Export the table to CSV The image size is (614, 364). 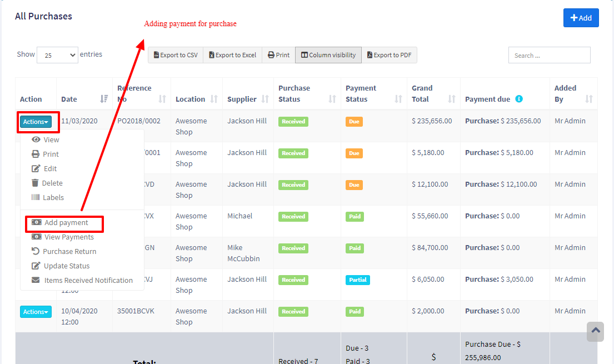coord(176,55)
